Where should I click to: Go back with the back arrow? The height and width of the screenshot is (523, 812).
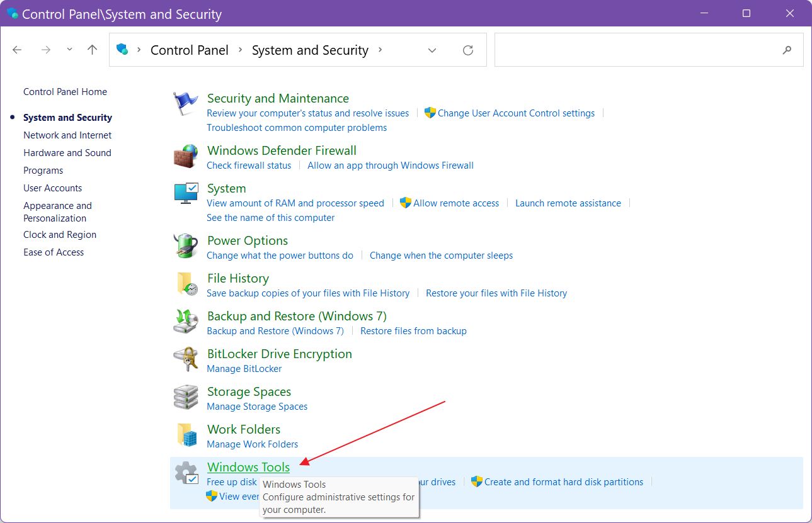pyautogui.click(x=17, y=50)
